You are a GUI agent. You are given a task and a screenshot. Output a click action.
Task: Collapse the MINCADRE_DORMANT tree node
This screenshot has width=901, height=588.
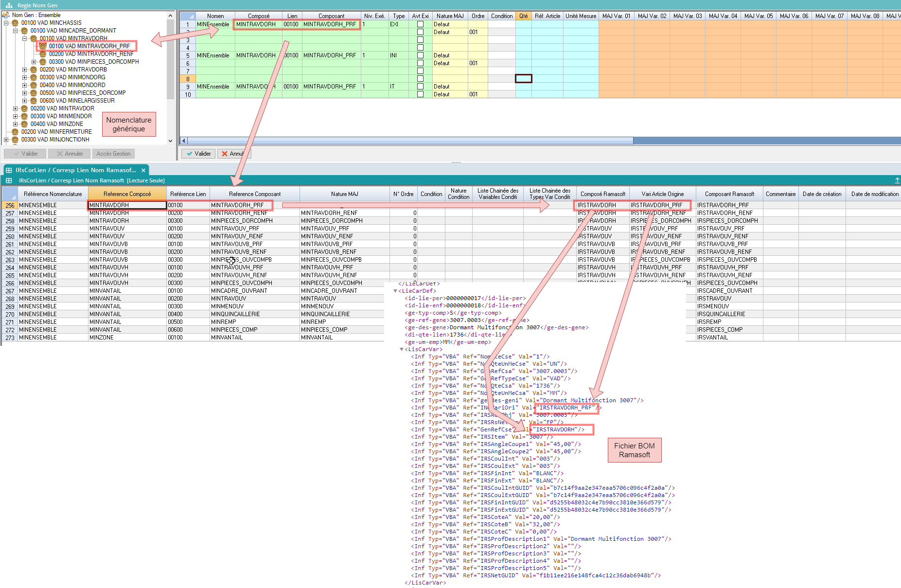[x=15, y=31]
